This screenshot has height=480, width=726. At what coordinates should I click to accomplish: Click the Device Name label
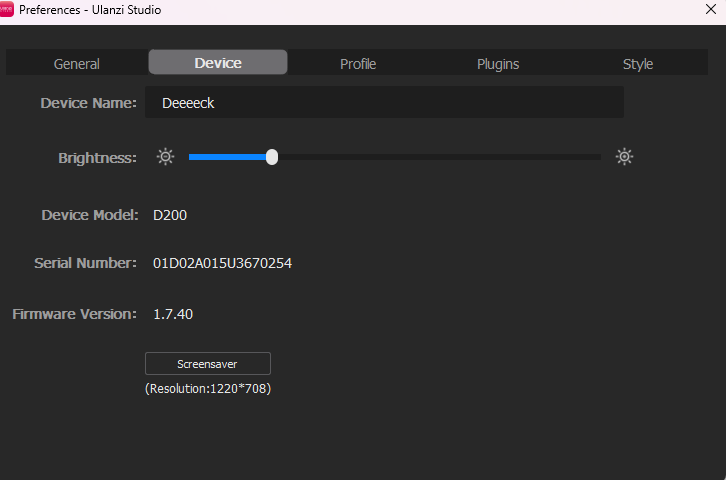pos(88,103)
